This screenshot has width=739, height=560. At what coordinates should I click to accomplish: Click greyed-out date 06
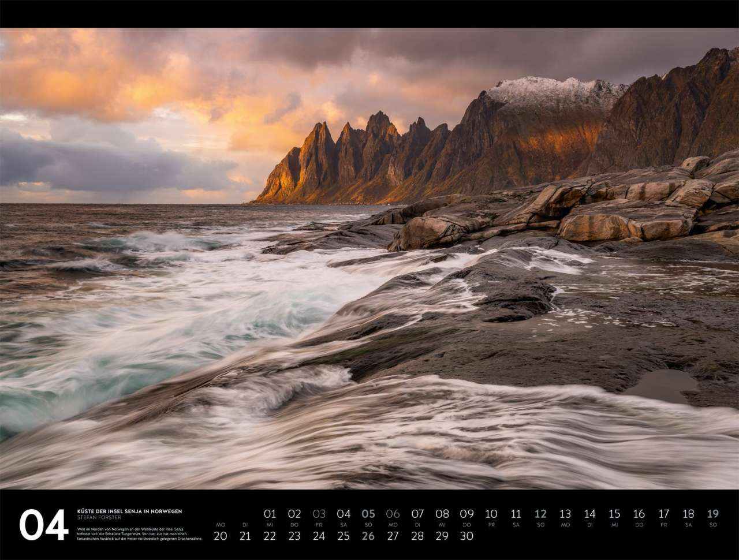click(393, 514)
